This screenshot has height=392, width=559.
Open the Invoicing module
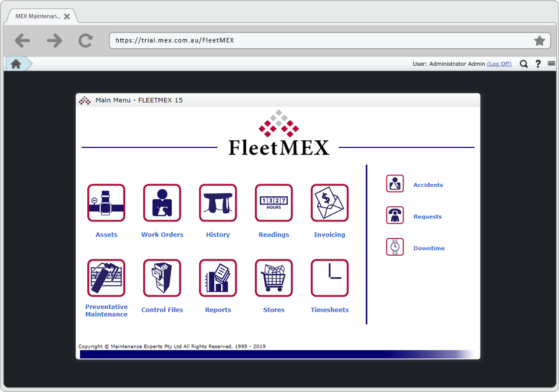click(x=330, y=203)
